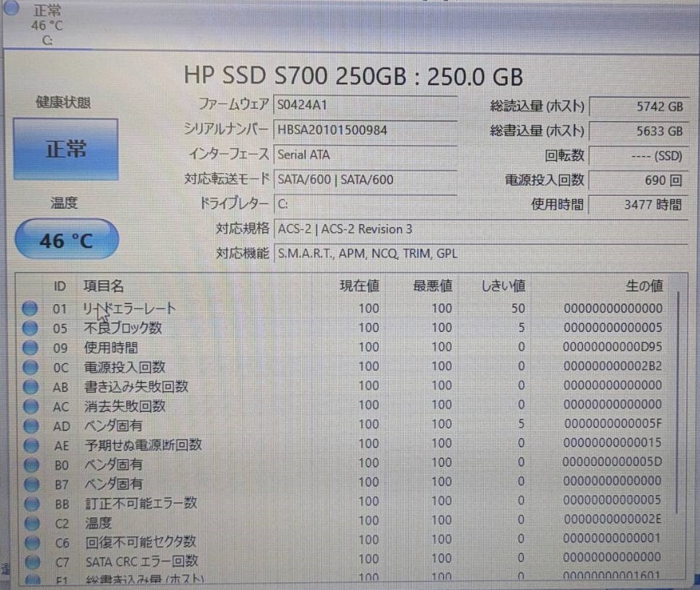
Task: Click status circle for ID AE row
Action: click(x=31, y=445)
